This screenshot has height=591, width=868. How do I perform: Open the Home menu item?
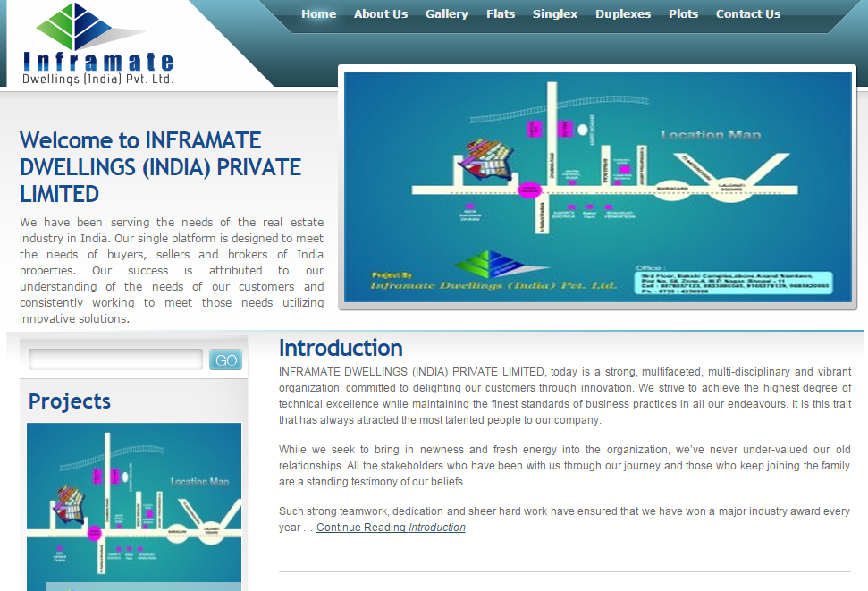[x=318, y=13]
